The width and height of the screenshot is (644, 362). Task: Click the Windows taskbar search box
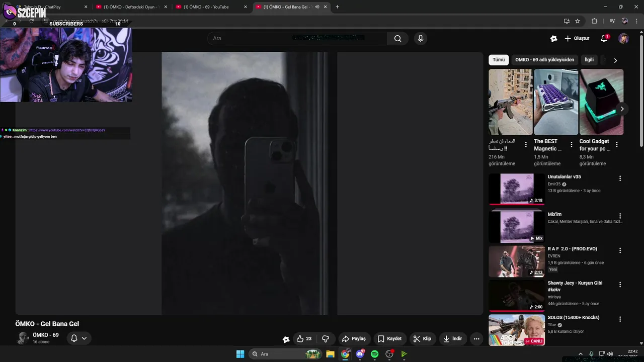(286, 354)
